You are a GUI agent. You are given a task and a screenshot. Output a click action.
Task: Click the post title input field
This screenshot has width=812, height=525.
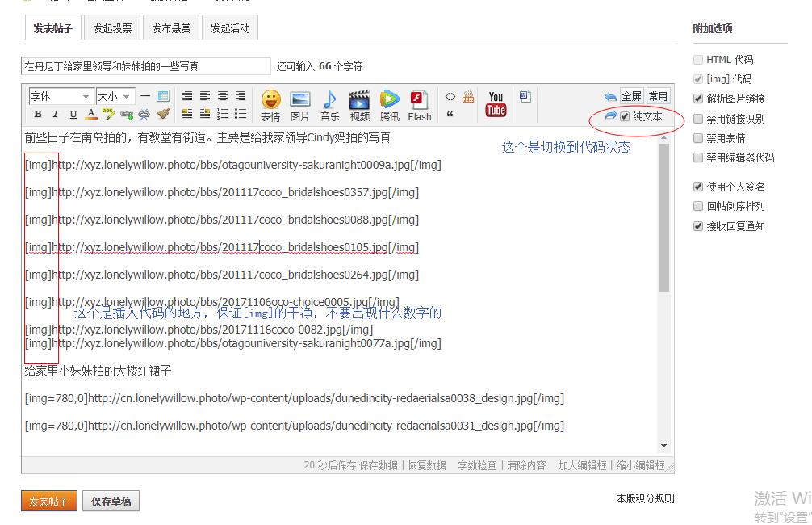coord(146,66)
